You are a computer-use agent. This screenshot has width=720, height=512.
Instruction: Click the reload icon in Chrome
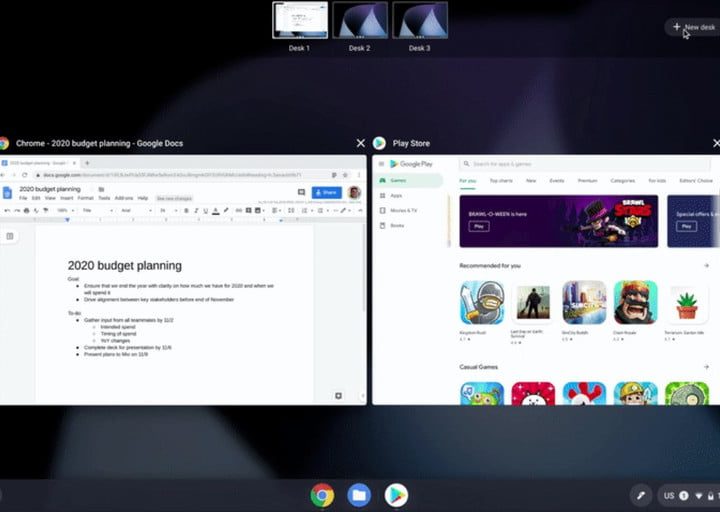(25, 175)
